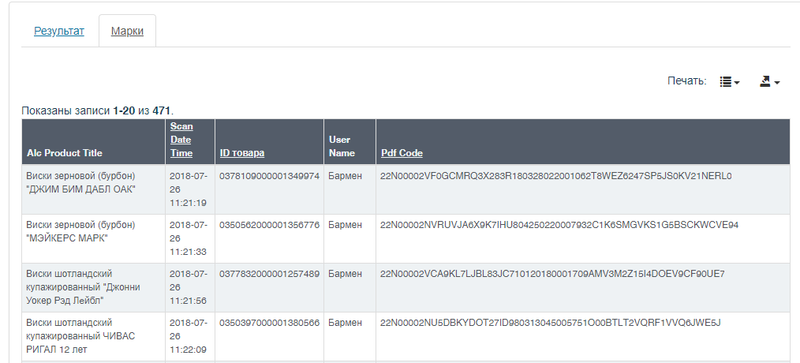
Task: Click ID 0350397000001380566
Action: pyautogui.click(x=269, y=323)
